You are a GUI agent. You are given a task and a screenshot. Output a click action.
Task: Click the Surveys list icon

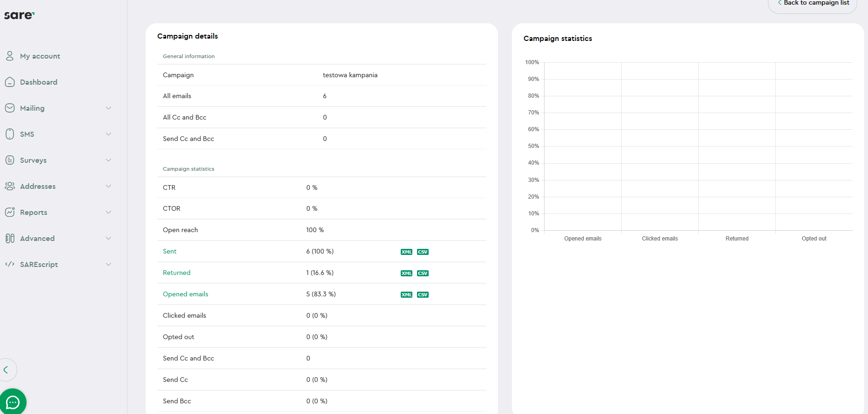(x=10, y=160)
